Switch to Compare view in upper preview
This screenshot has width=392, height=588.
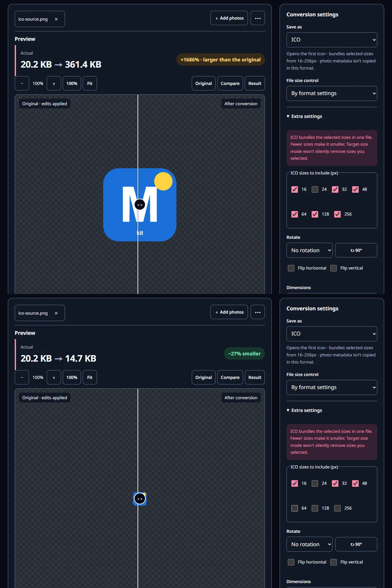(x=230, y=83)
